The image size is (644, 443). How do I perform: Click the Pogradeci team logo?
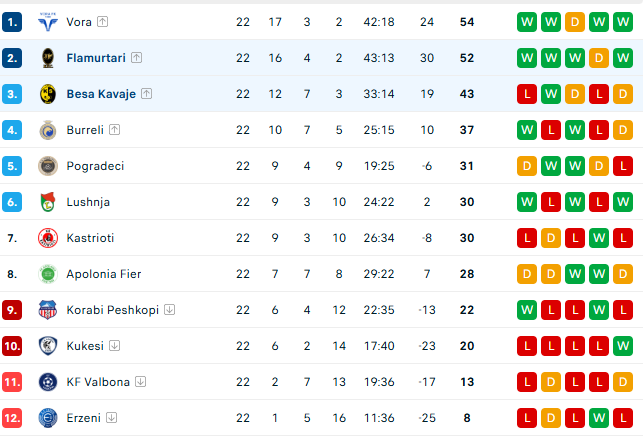[47, 165]
